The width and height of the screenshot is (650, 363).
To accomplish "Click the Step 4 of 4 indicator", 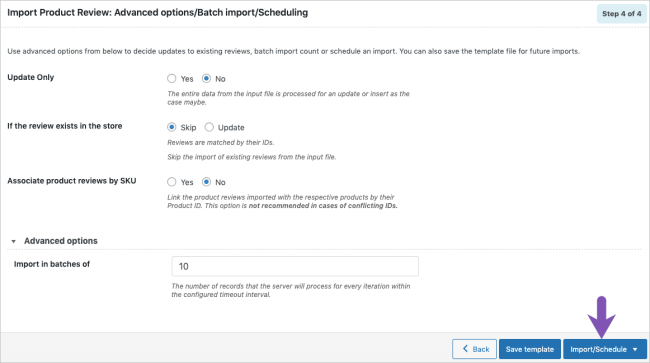I will [x=621, y=14].
